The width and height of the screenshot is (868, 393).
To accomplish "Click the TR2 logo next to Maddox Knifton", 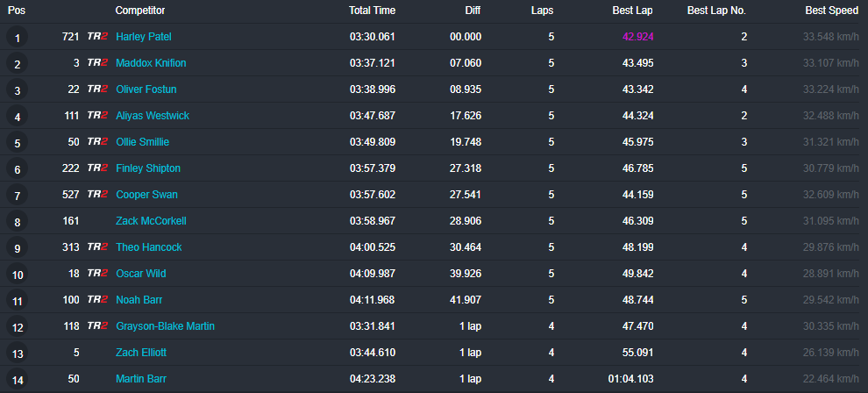I will [x=97, y=63].
